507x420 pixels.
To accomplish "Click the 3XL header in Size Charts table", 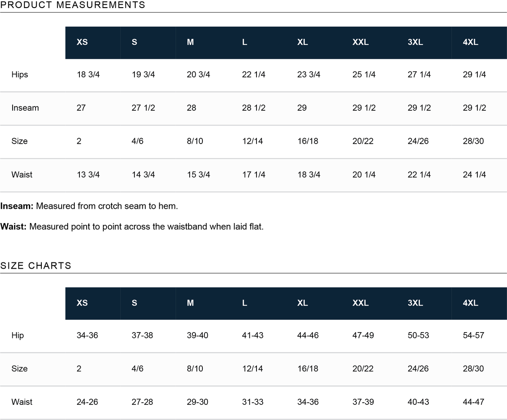I will point(415,303).
